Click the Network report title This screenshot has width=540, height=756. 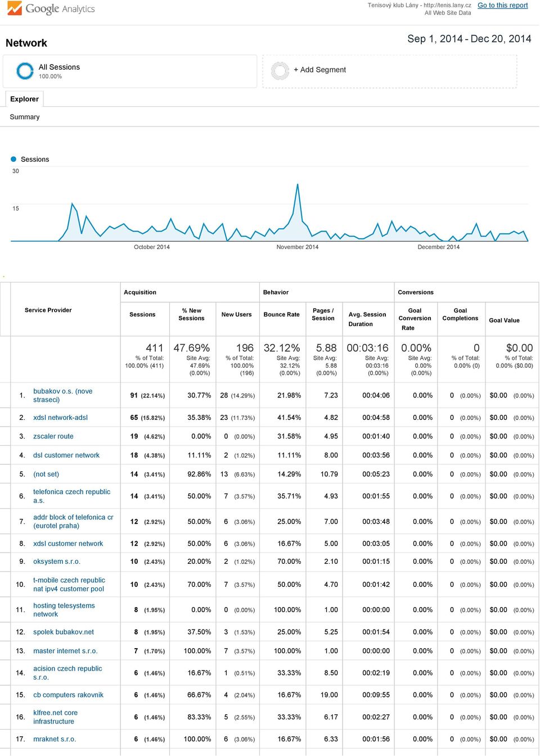click(x=26, y=43)
